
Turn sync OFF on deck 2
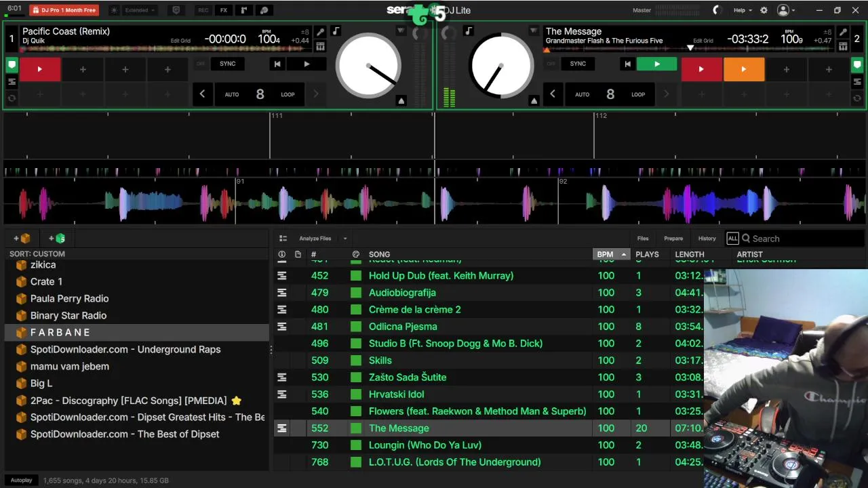pyautogui.click(x=551, y=64)
